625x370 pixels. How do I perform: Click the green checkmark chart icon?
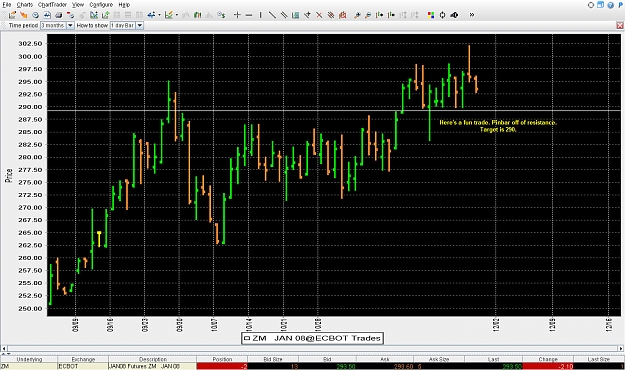[x=169, y=15]
